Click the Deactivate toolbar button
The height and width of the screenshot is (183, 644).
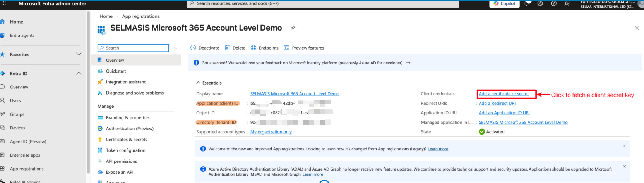click(205, 48)
